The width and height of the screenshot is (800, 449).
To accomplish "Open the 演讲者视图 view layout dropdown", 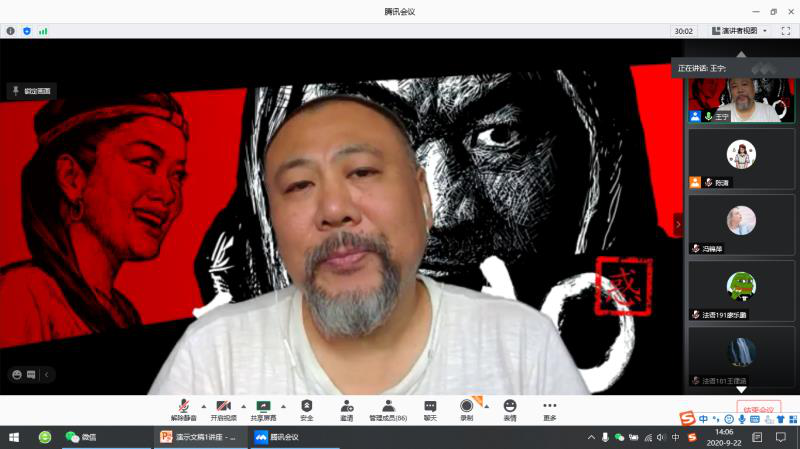I will coord(740,31).
